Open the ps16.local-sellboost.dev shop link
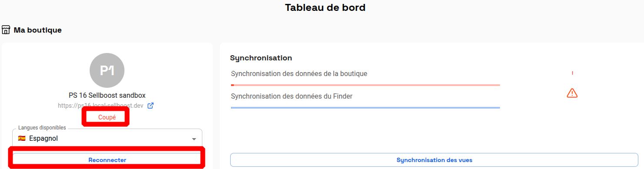Screen dimensions: 644x169 pos(101,106)
